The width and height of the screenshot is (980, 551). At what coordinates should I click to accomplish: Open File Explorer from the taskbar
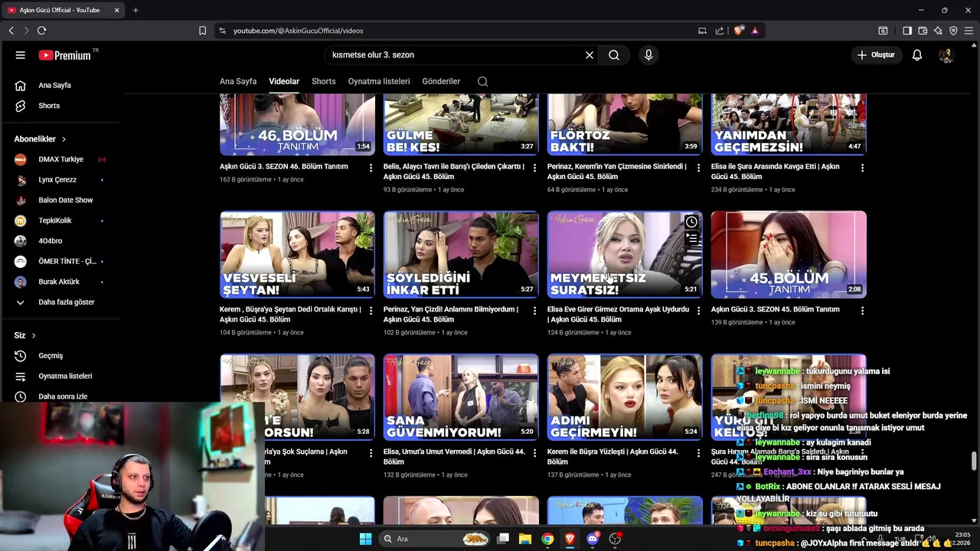click(x=525, y=539)
